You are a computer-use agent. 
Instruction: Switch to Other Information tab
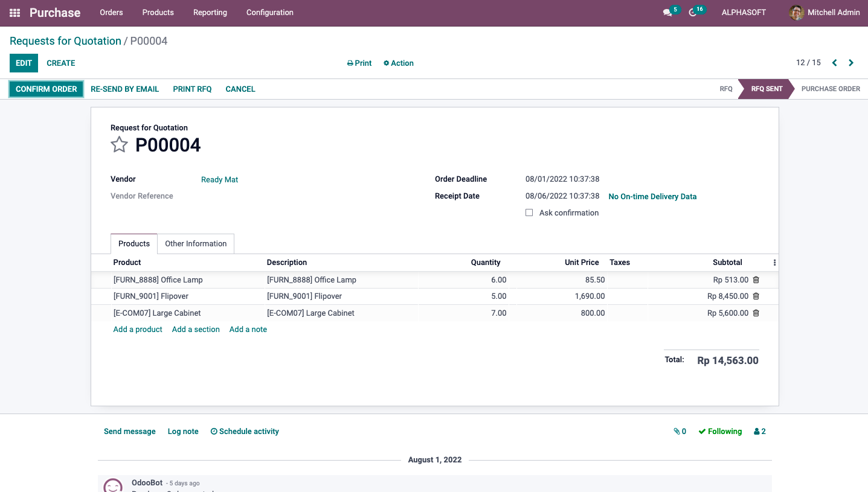pyautogui.click(x=196, y=244)
